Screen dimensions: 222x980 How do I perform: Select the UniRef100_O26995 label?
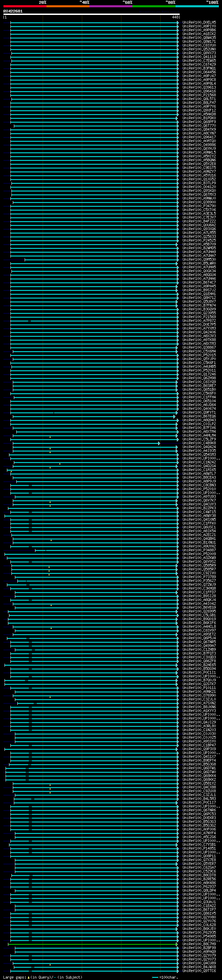pyautogui.click(x=199, y=612)
